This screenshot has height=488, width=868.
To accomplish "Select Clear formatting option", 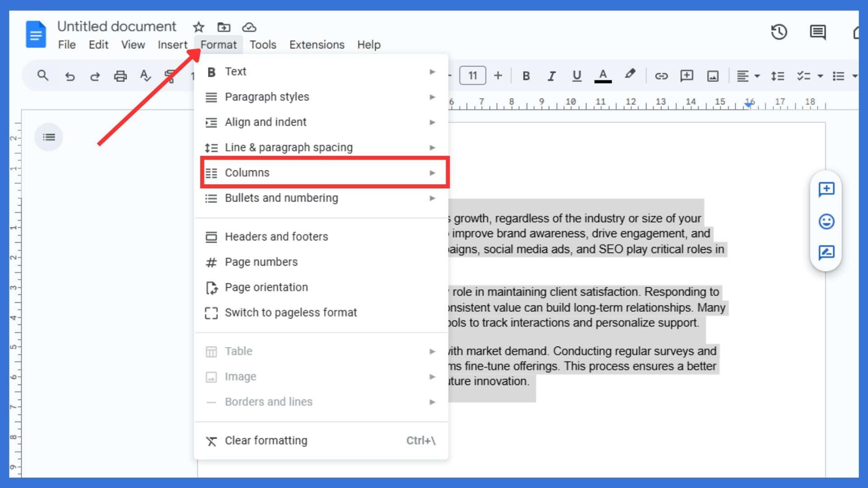I will pos(321,441).
